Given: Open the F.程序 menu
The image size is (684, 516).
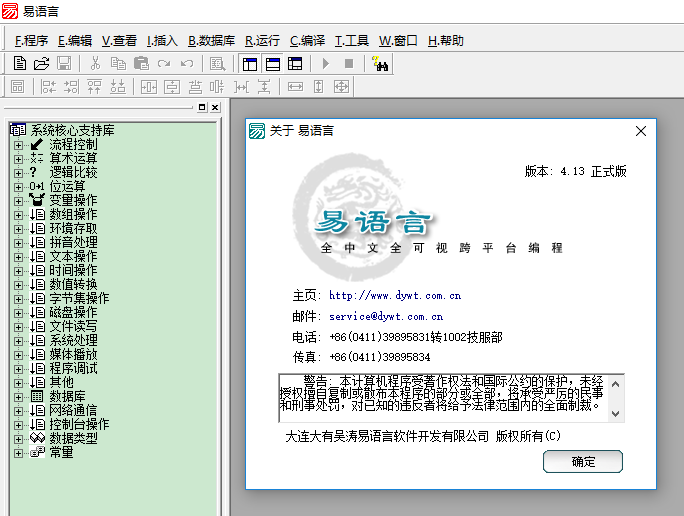Looking at the screenshot, I should (31, 41).
